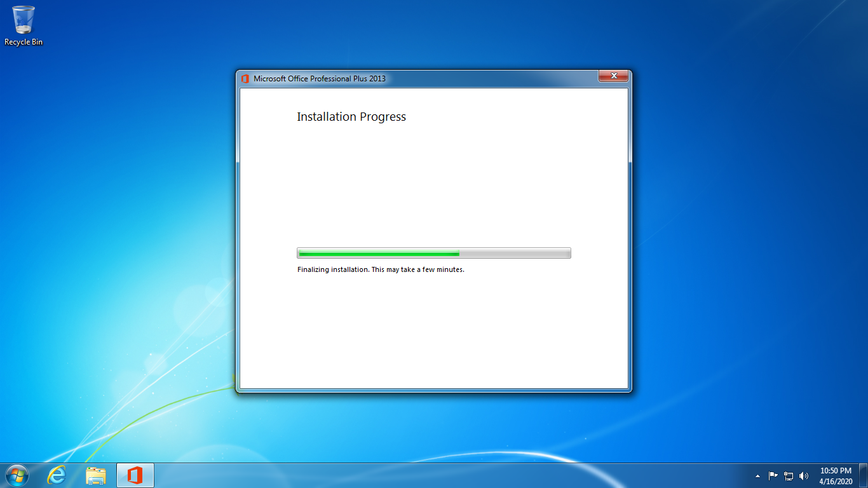Close the Office installer window
Screen dimensions: 868x488
click(x=614, y=76)
